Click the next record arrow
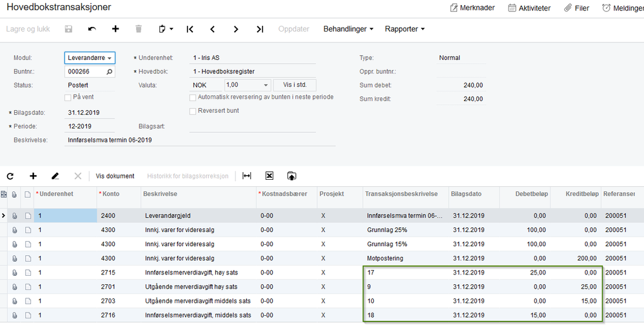 (236, 29)
